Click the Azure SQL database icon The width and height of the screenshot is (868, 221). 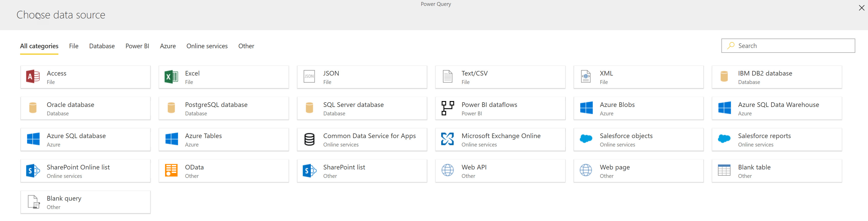pos(33,139)
